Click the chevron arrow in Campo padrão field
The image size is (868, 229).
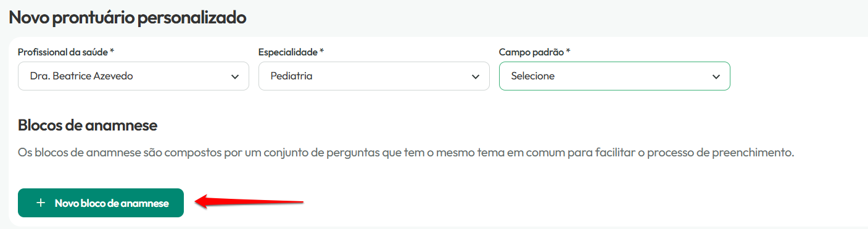[716, 77]
